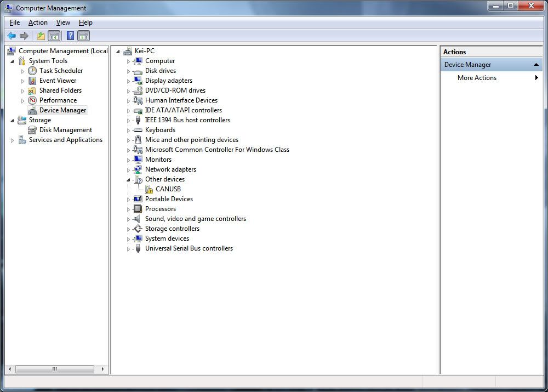Click the Event Viewer icon
The image size is (548, 392).
(x=32, y=81)
